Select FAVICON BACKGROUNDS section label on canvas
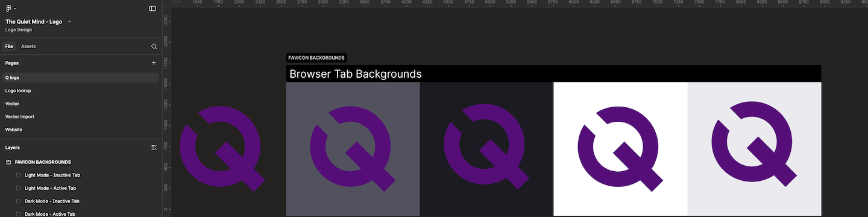The height and width of the screenshot is (217, 868). (316, 58)
